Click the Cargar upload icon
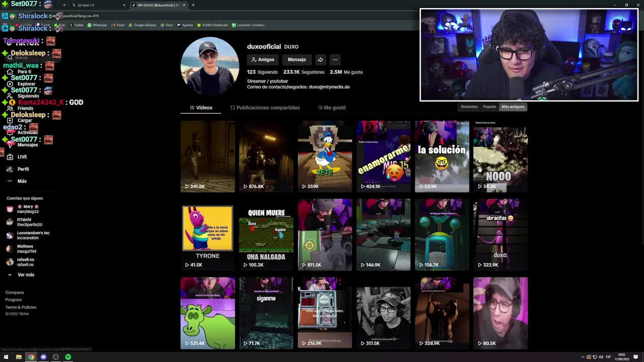This screenshot has width=644, height=362. pyautogui.click(x=10, y=121)
